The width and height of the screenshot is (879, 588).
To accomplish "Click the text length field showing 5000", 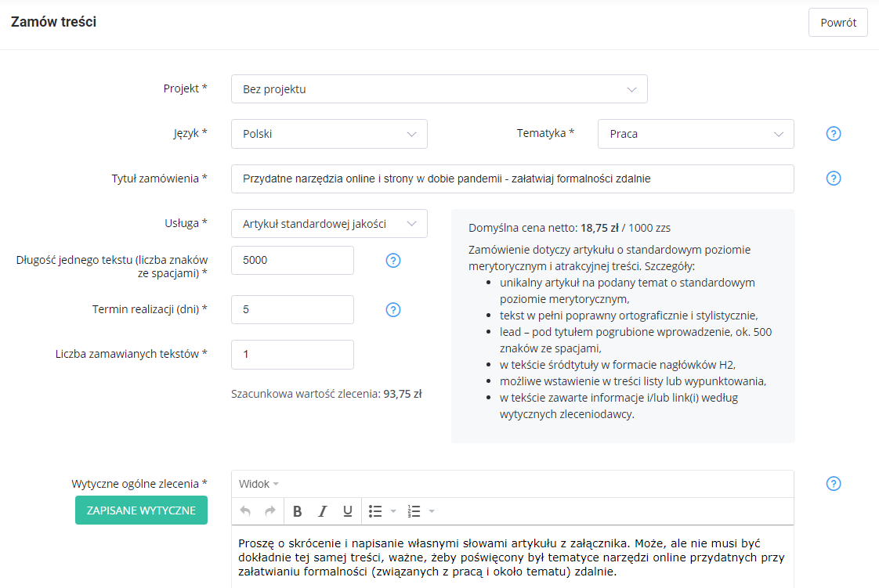I will [293, 261].
